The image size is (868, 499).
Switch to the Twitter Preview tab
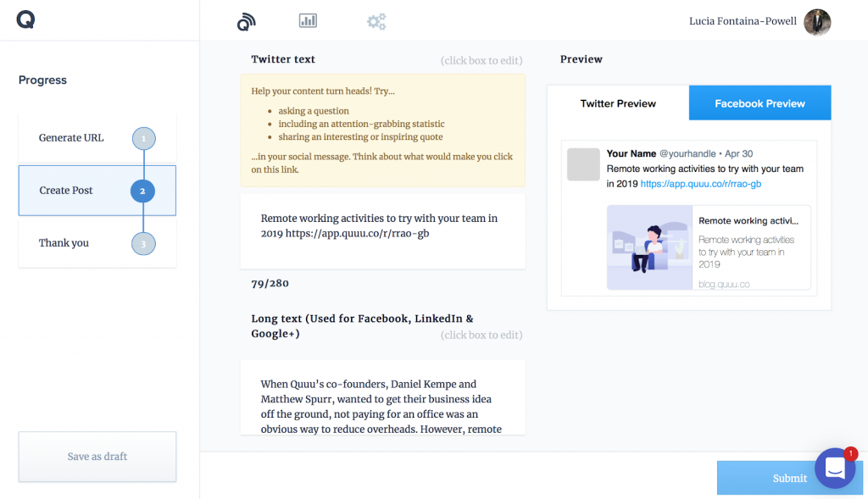tap(618, 103)
